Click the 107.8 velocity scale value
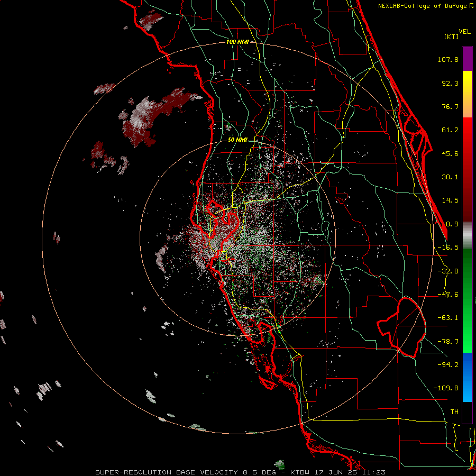The width and height of the screenshot is (476, 476). click(448, 59)
